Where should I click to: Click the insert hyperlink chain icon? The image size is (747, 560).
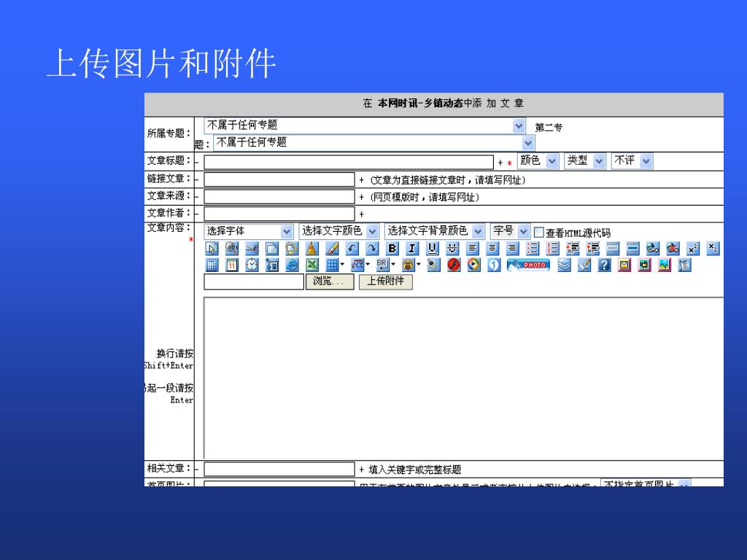653,248
